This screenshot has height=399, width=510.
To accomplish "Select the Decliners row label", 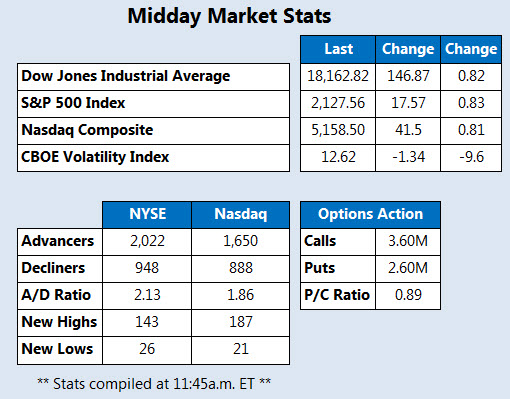I will (53, 268).
